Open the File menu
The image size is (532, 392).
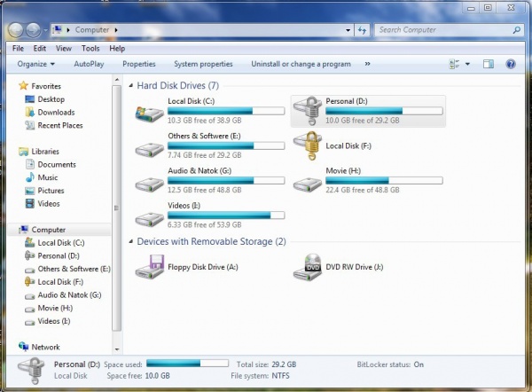(x=18, y=49)
